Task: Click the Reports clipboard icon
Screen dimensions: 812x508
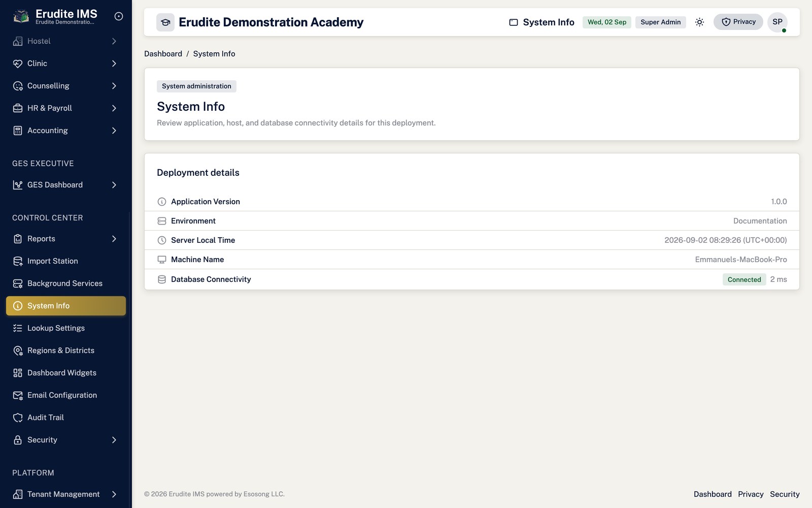Action: tap(18, 239)
